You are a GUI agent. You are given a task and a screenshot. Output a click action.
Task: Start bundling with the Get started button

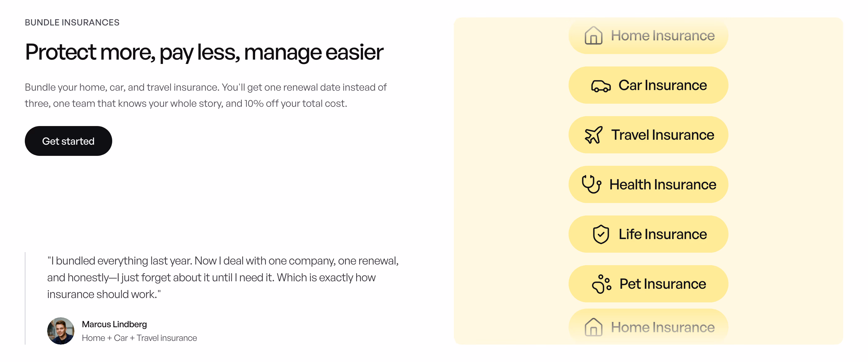[x=69, y=141]
